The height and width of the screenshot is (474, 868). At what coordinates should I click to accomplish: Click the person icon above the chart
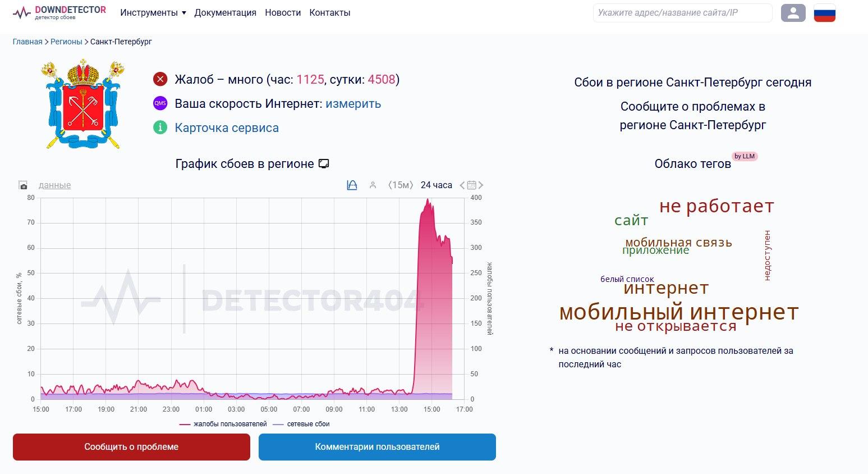pos(373,185)
